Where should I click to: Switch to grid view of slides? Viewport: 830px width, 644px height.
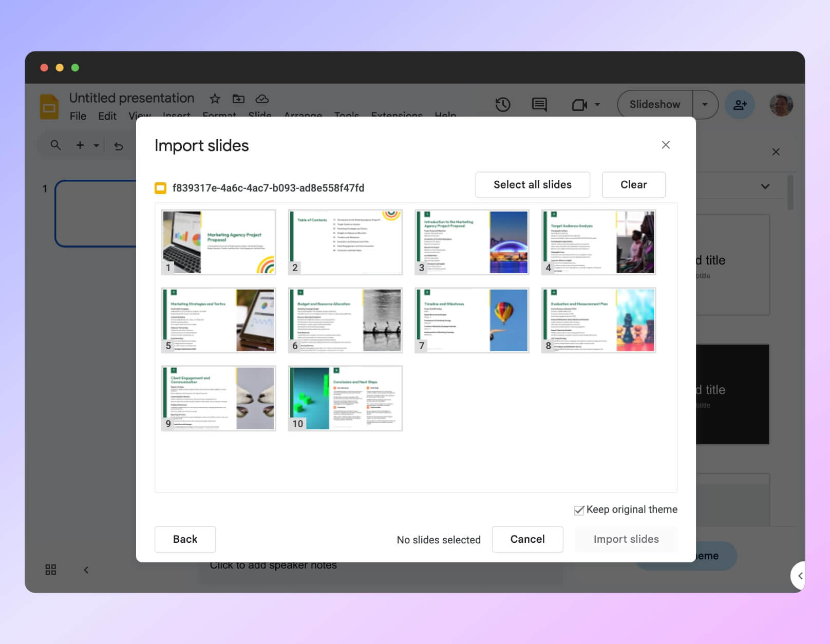[x=50, y=570]
